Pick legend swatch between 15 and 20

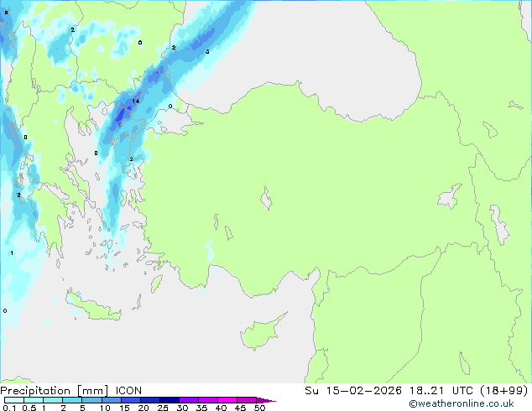131,400
